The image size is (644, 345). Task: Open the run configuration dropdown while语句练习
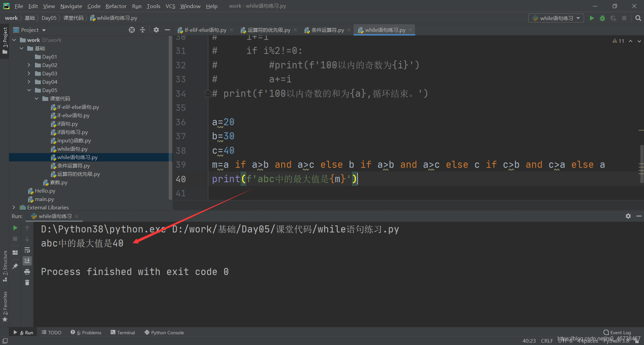tap(556, 18)
